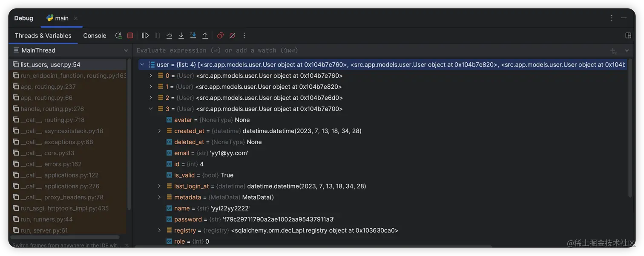This screenshot has height=256, width=644.
Task: Click the password hash variable row
Action: click(x=250, y=220)
